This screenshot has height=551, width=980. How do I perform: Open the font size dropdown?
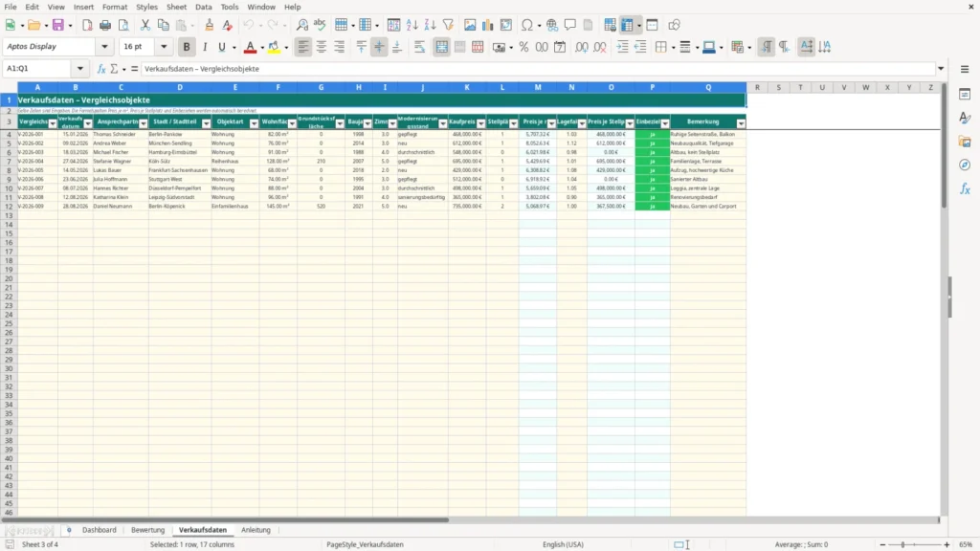(164, 47)
